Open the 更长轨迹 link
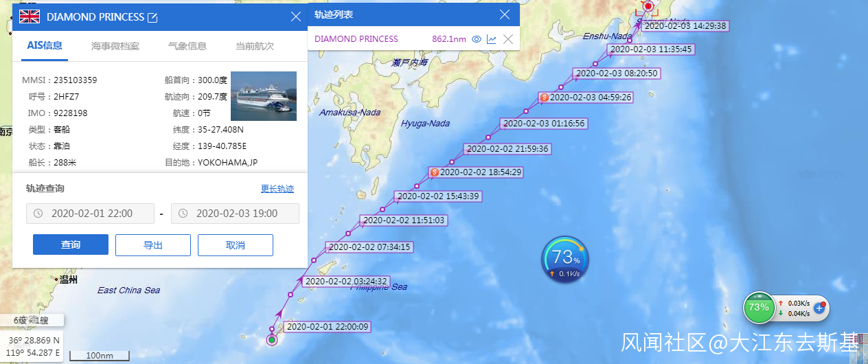This screenshot has height=364, width=868. point(277,189)
